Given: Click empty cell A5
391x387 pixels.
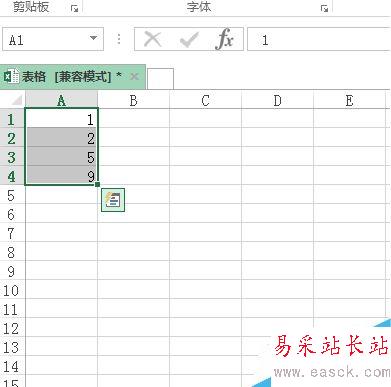Looking at the screenshot, I should click(x=61, y=194).
